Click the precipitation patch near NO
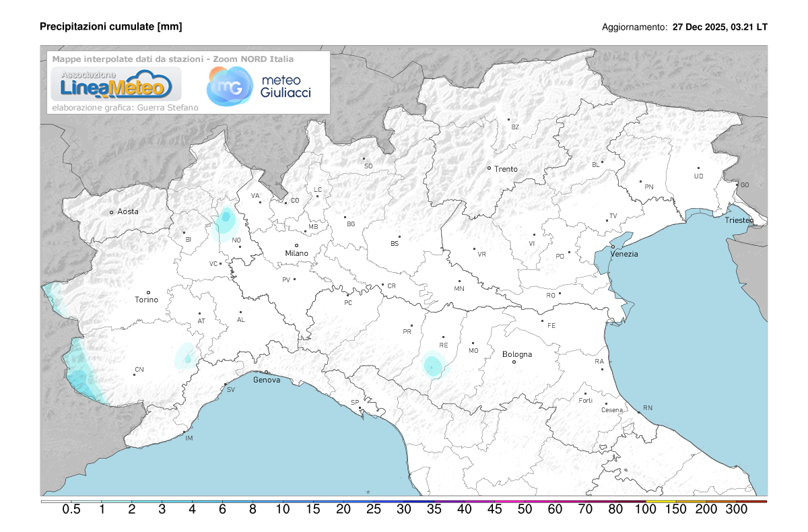 pyautogui.click(x=225, y=218)
